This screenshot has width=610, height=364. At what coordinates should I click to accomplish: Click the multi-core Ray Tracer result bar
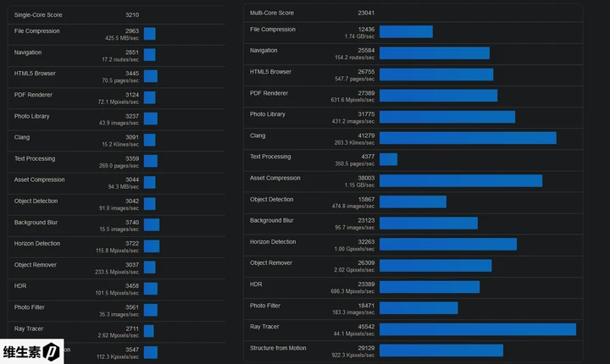477,329
